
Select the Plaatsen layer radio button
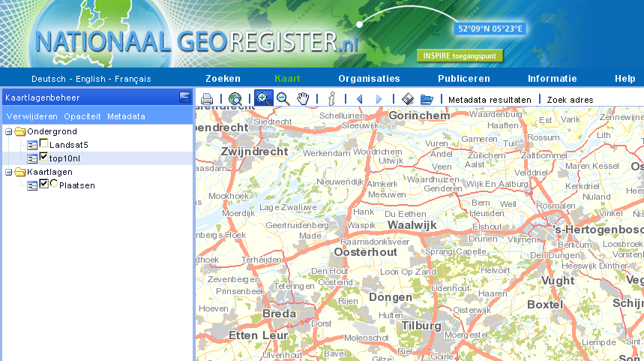pyautogui.click(x=54, y=183)
